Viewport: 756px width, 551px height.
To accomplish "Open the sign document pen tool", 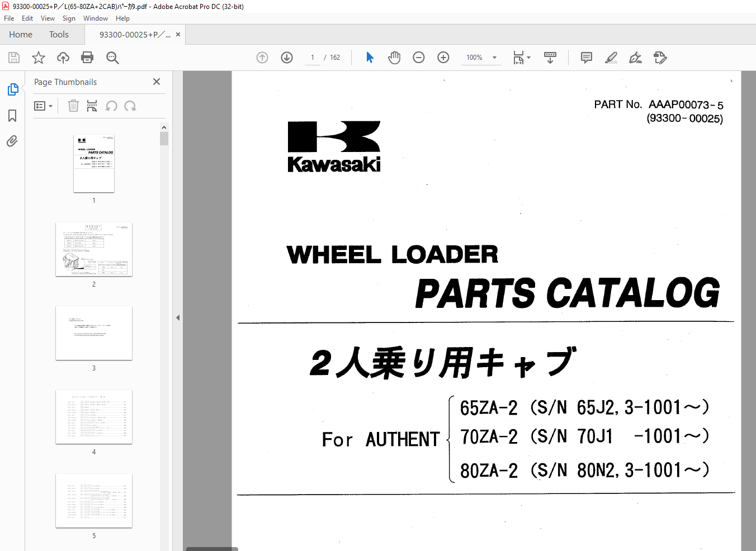I will (x=636, y=58).
